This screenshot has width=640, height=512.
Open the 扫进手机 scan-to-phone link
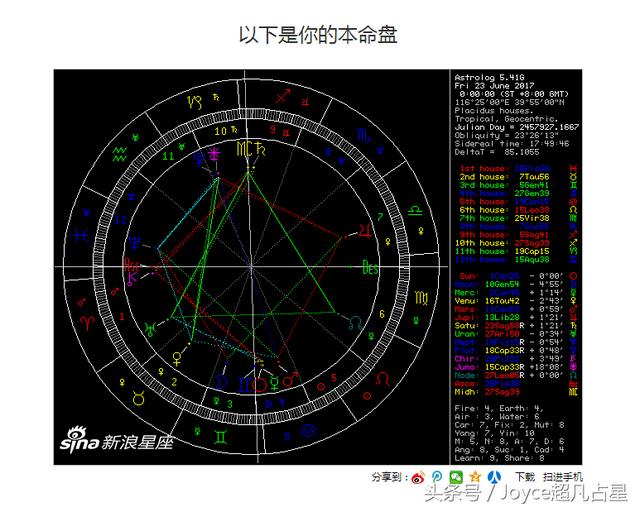click(x=563, y=477)
